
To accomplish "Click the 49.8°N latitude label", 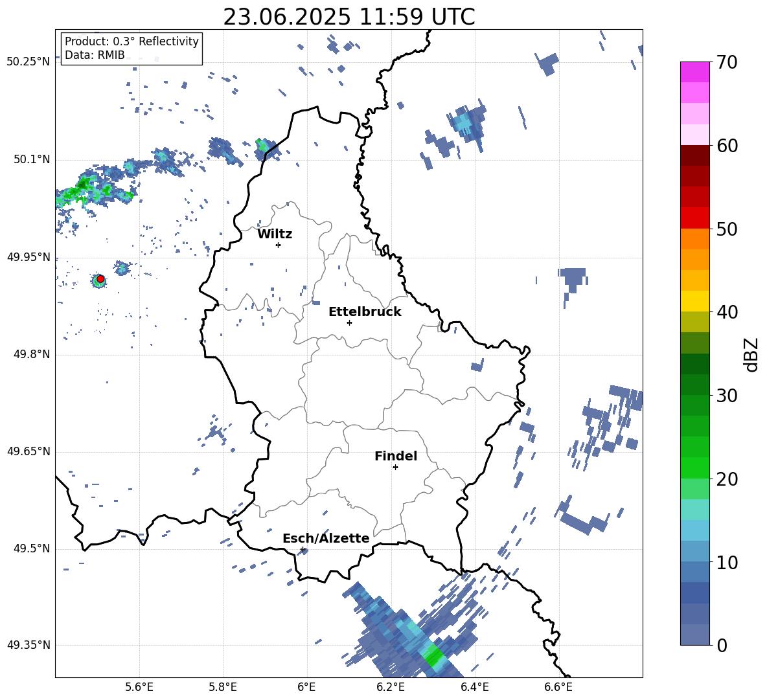I will point(32,354).
